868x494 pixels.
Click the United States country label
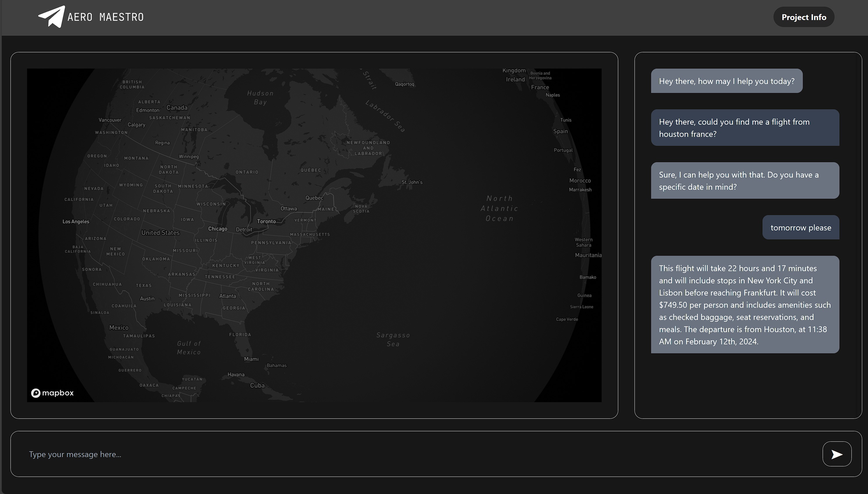pos(160,233)
